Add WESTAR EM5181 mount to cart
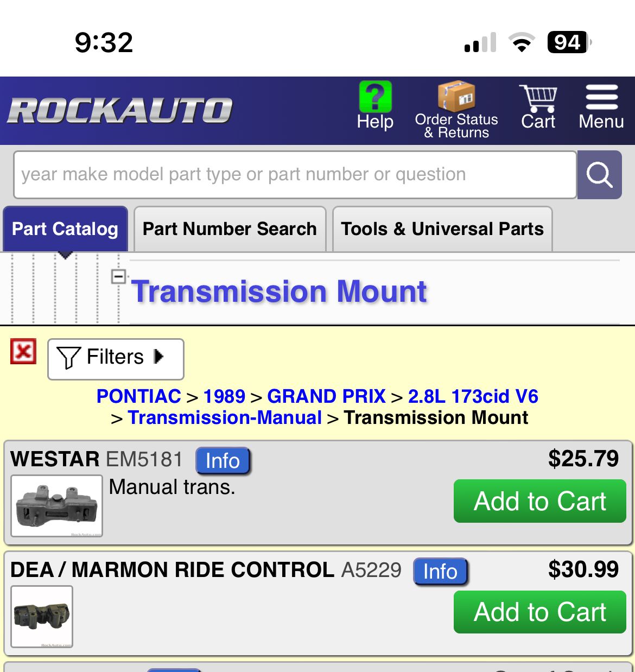The image size is (635, 672). 540,501
